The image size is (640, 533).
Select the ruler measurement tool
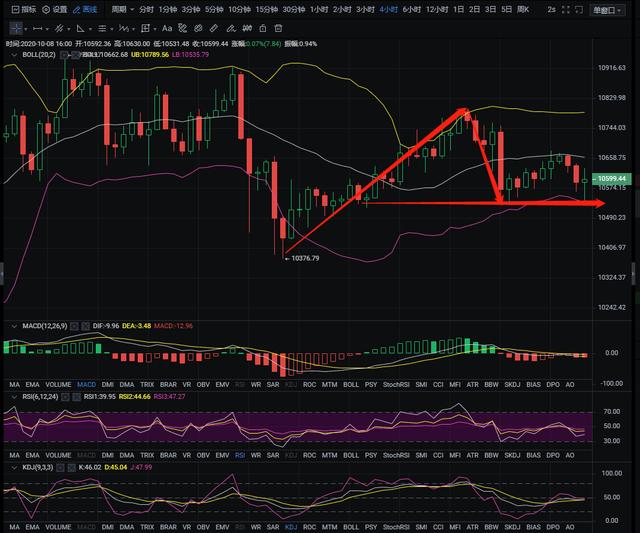[x=214, y=29]
